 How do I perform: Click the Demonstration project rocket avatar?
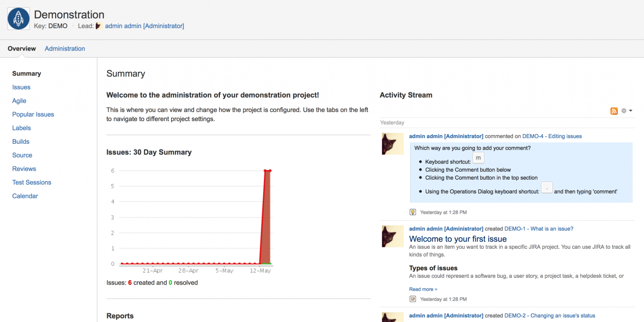click(x=18, y=18)
